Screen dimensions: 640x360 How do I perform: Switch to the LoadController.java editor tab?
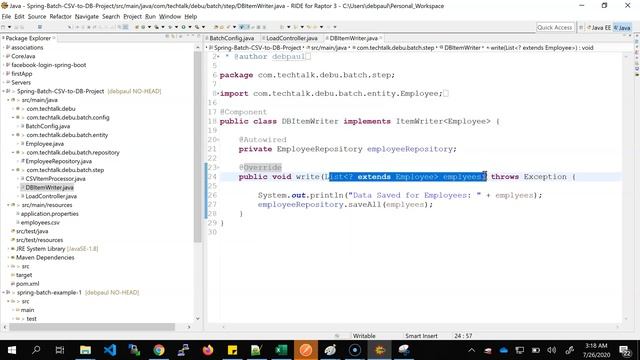[x=291, y=38]
